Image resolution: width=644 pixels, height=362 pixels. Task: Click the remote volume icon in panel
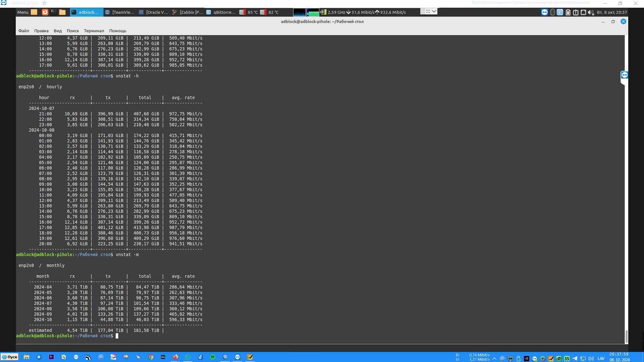click(591, 12)
